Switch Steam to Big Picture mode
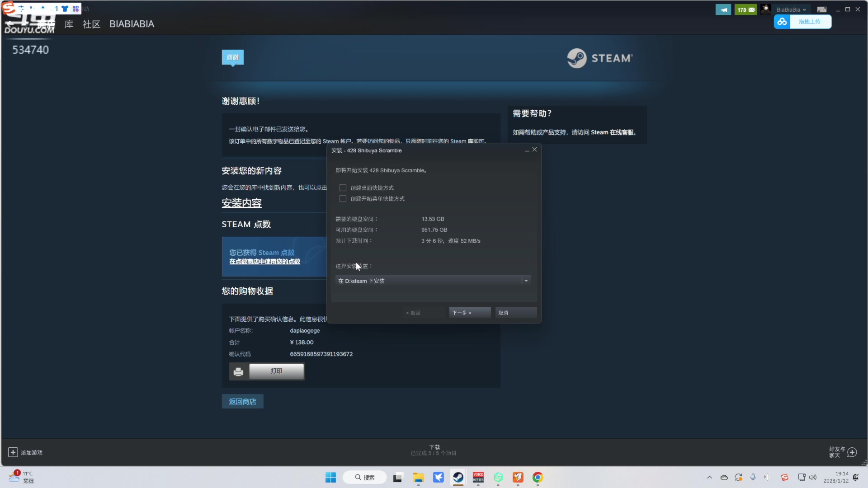Screen dimensions: 868x488 (822, 9)
